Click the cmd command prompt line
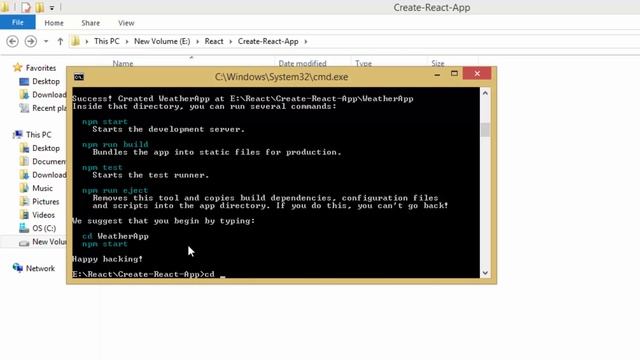Screen dimensions: 640x360 tap(149, 274)
